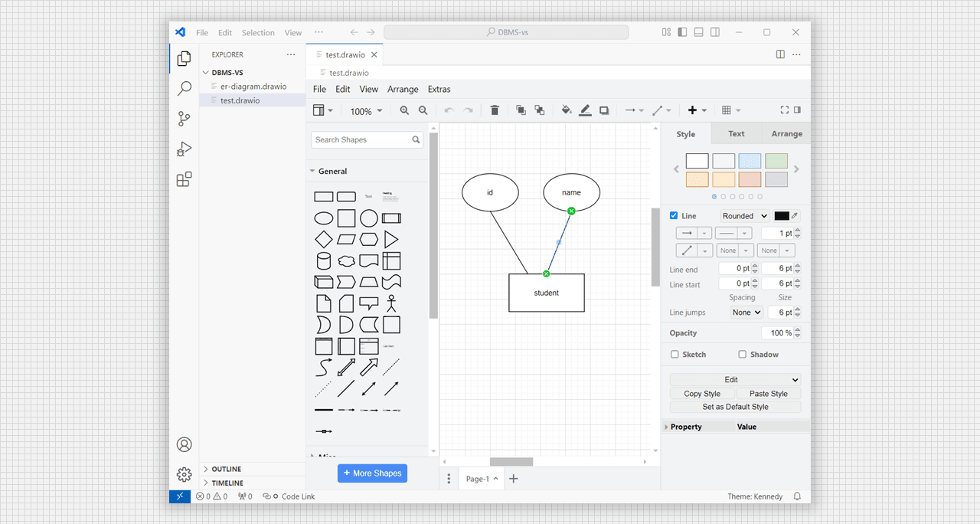Select the diamond shape in General palette

tap(324, 239)
